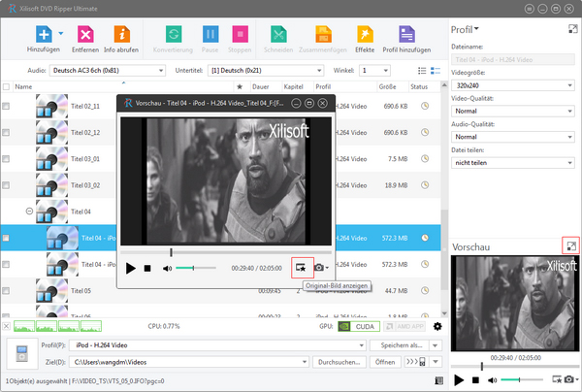Check the highlighted Titel 04 - iPod row checkbox
This screenshot has width=582, height=392.
(x=6, y=238)
